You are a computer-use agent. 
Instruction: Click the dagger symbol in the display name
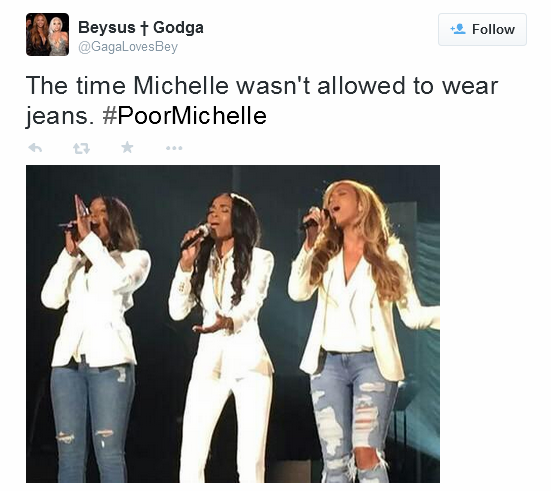pos(144,28)
